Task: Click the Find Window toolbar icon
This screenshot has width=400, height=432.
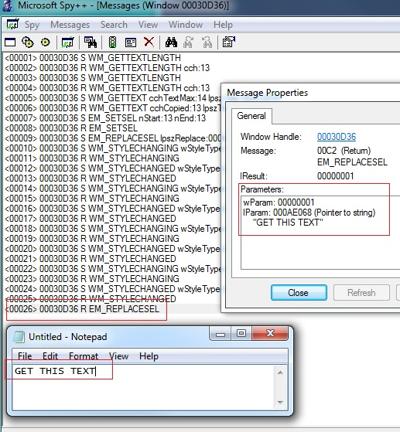Action: (90, 42)
